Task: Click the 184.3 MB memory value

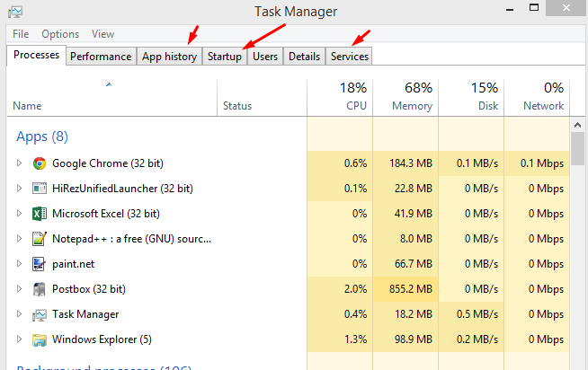Action: [x=411, y=163]
